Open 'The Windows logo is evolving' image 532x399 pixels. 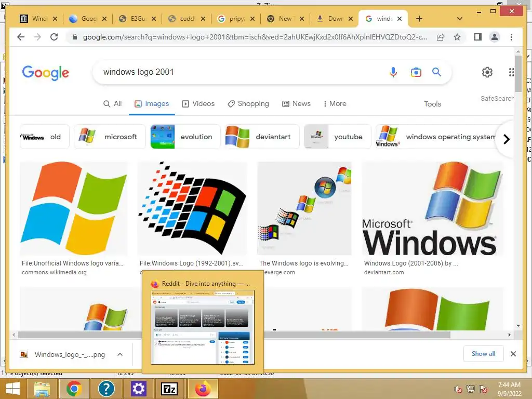(304, 208)
